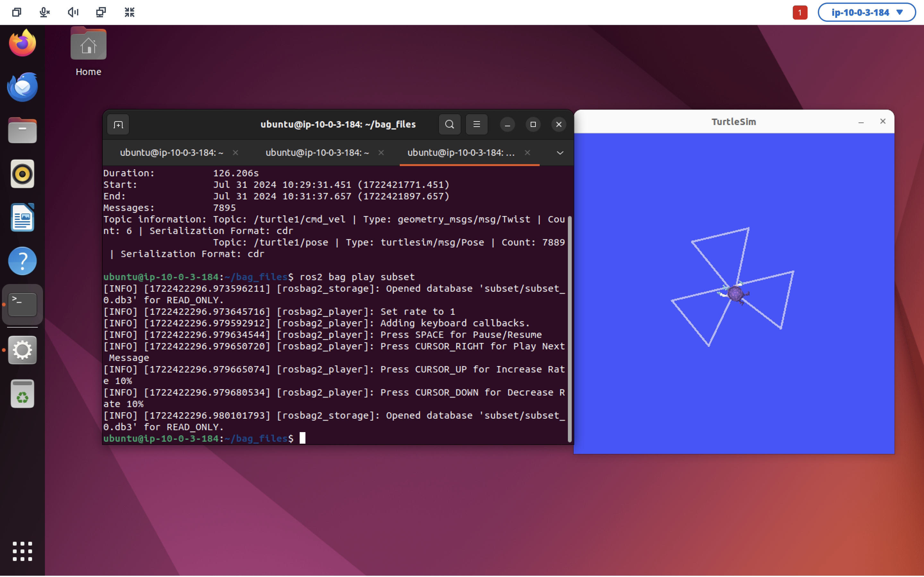Toggle fullscreen shrink icon in top bar
This screenshot has height=577, width=924.
click(129, 12)
